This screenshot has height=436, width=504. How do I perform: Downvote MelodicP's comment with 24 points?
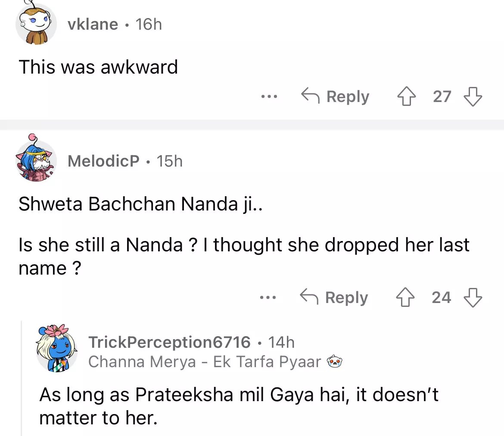(x=473, y=297)
